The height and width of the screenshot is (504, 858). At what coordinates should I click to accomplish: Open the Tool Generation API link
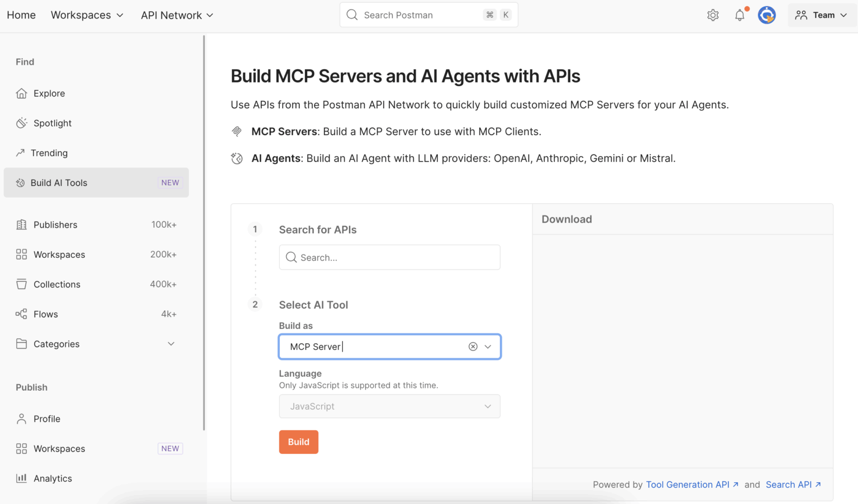coord(692,484)
